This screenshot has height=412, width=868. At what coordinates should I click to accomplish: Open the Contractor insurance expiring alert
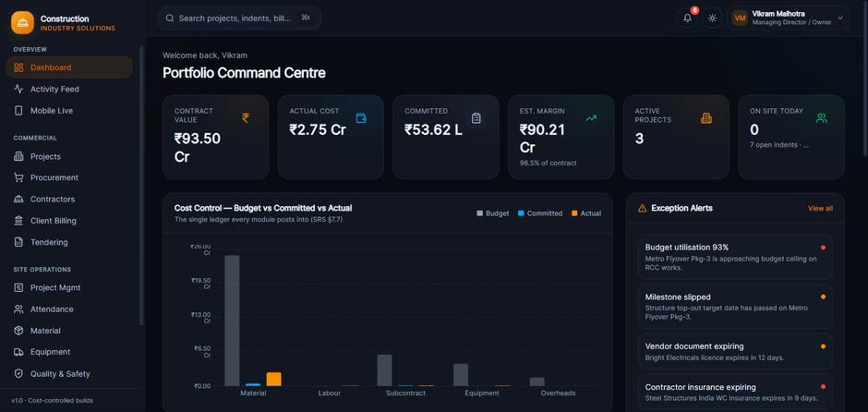coord(735,392)
